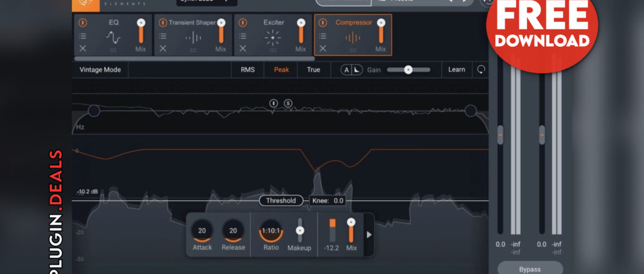644x274 pixels.
Task: Click the right output gain fader handle
Action: click(542, 134)
